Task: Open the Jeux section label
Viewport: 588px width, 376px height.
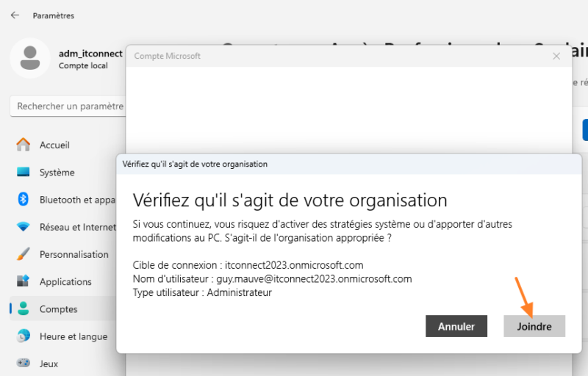Action: (x=49, y=364)
